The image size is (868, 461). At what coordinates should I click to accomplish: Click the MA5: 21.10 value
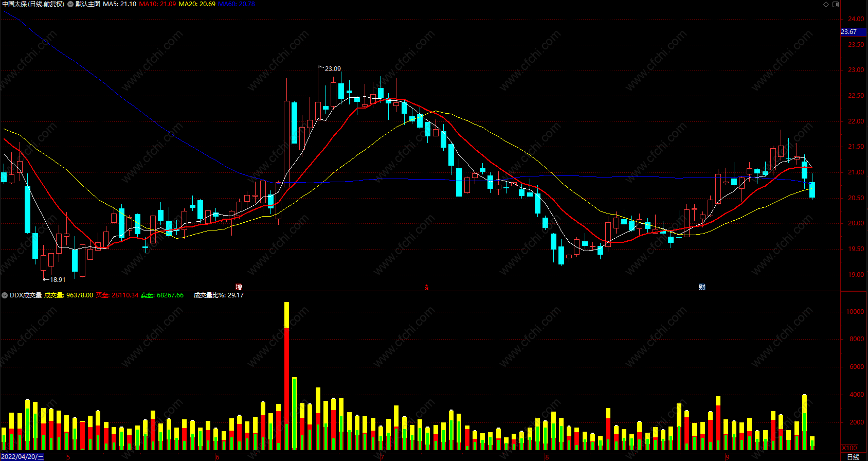click(x=119, y=4)
